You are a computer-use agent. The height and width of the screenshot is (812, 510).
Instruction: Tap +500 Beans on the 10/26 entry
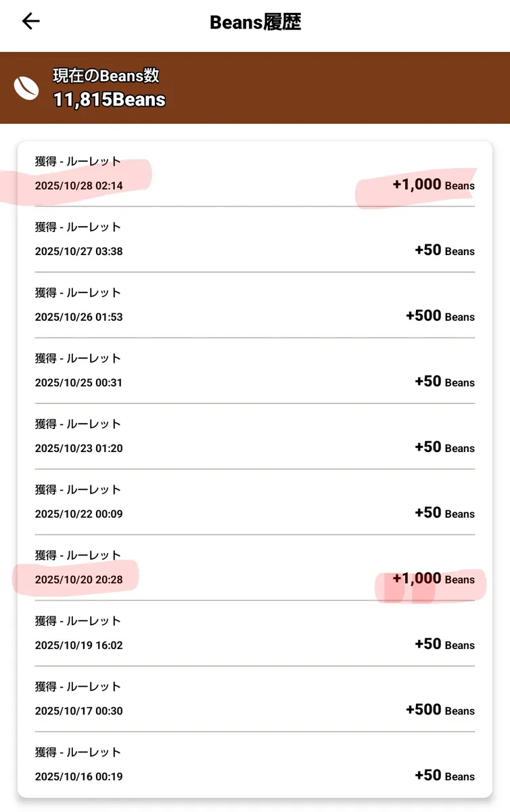[x=440, y=316]
